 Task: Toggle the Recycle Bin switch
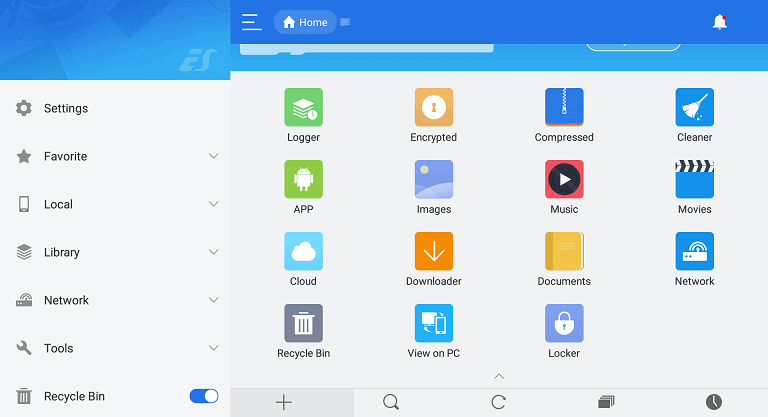click(x=204, y=396)
